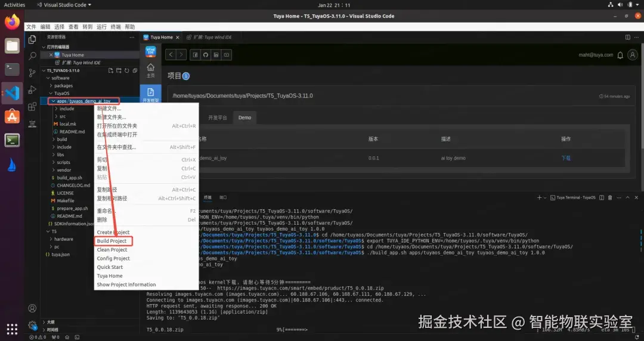Open the Source Control view in the activity bar
Screen dimensions: 644x341
(x=32, y=73)
